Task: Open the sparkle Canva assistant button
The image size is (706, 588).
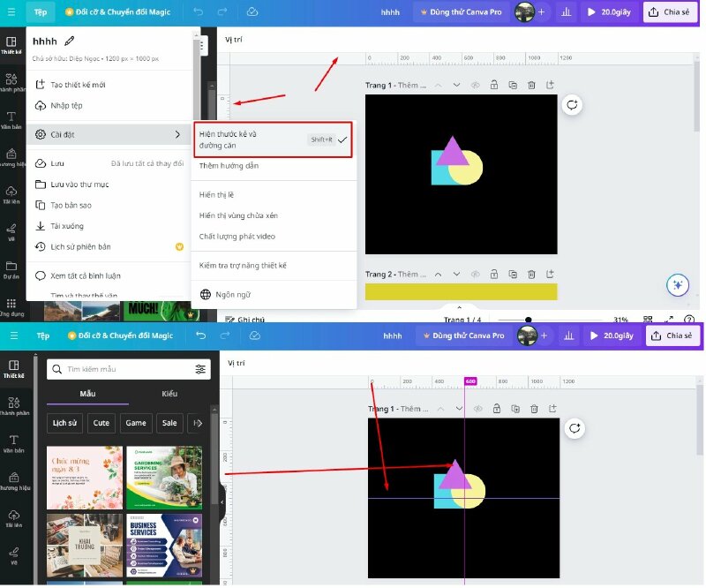Action: (x=677, y=284)
